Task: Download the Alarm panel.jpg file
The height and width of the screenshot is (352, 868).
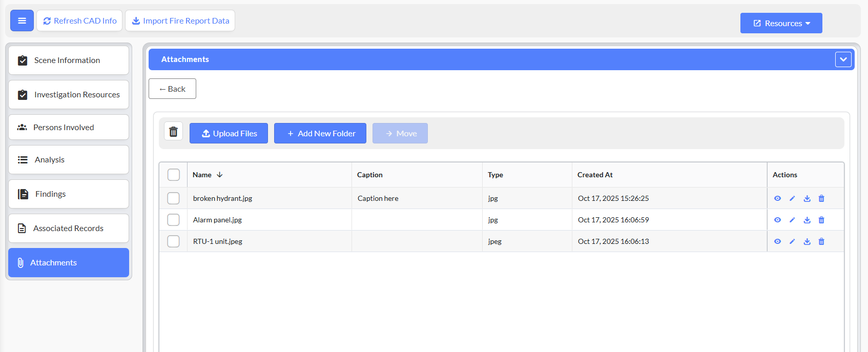Action: [x=807, y=220]
